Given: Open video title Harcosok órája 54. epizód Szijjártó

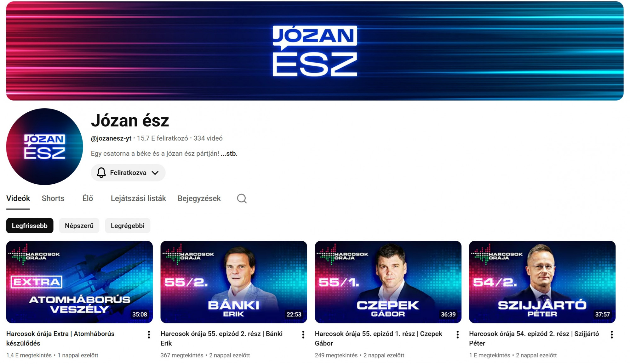Looking at the screenshot, I should (x=534, y=339).
